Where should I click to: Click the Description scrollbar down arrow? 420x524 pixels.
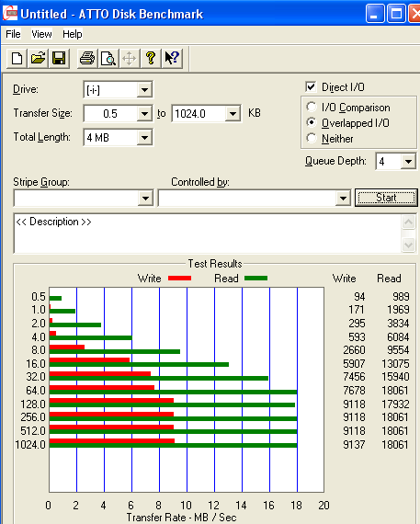pyautogui.click(x=408, y=245)
